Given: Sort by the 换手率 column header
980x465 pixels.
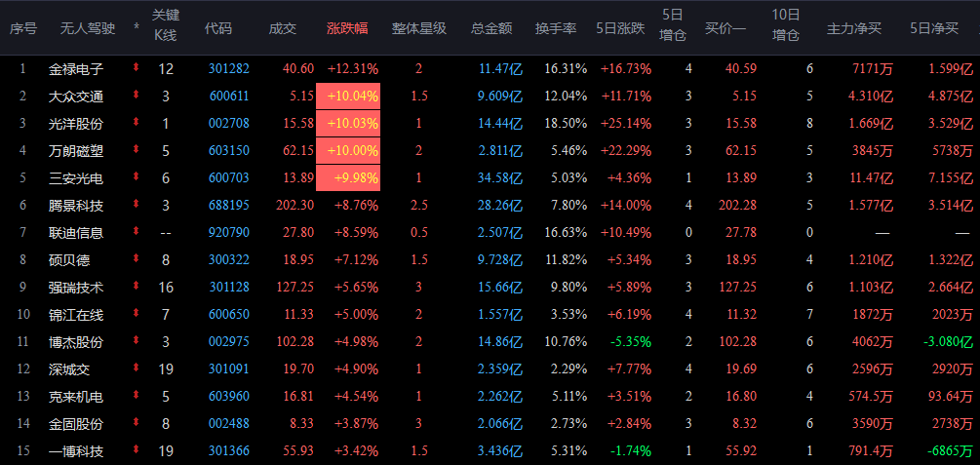Looking at the screenshot, I should click(556, 28).
